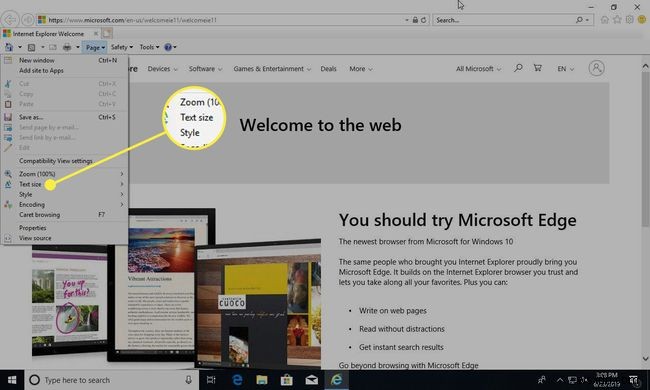Click the account sign-in avatar icon
The height and width of the screenshot is (390, 650).
tap(597, 68)
